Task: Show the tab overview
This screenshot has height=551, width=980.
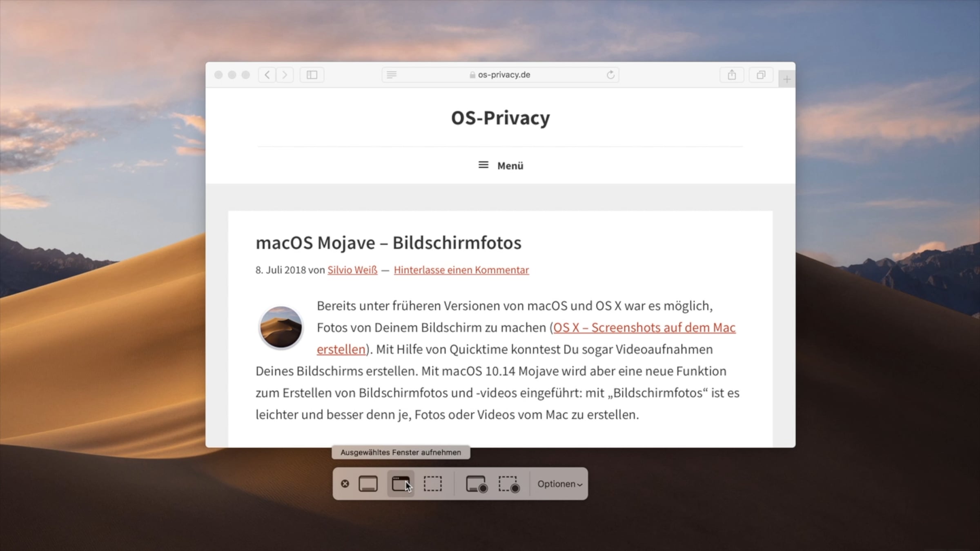Action: click(761, 75)
